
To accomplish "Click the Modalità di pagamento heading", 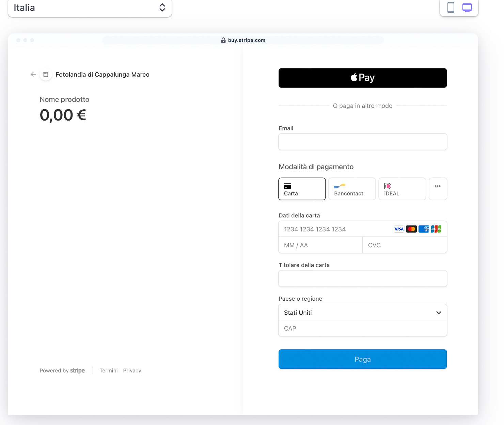I will pos(316,167).
